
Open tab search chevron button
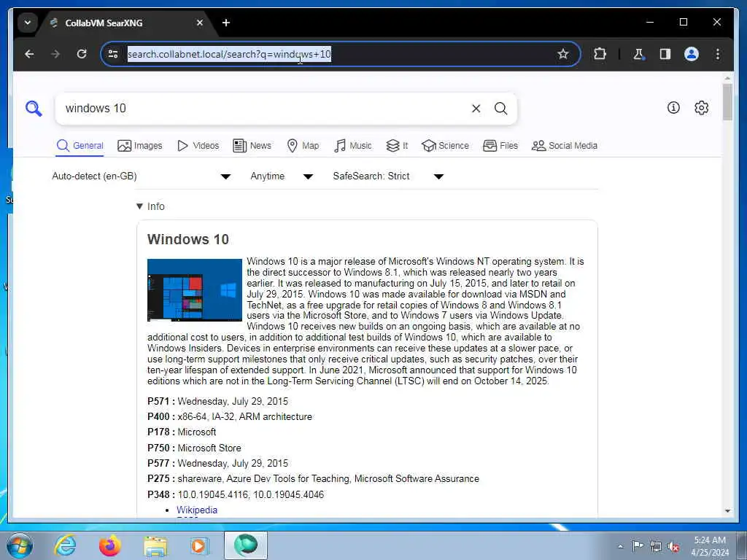pos(28,23)
